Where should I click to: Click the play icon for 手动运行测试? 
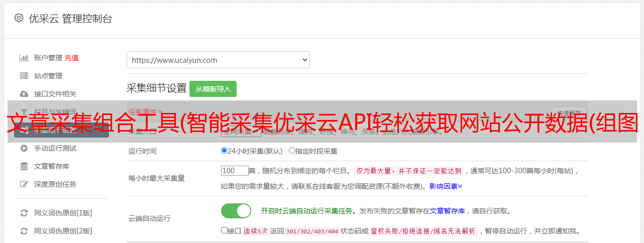(24, 148)
